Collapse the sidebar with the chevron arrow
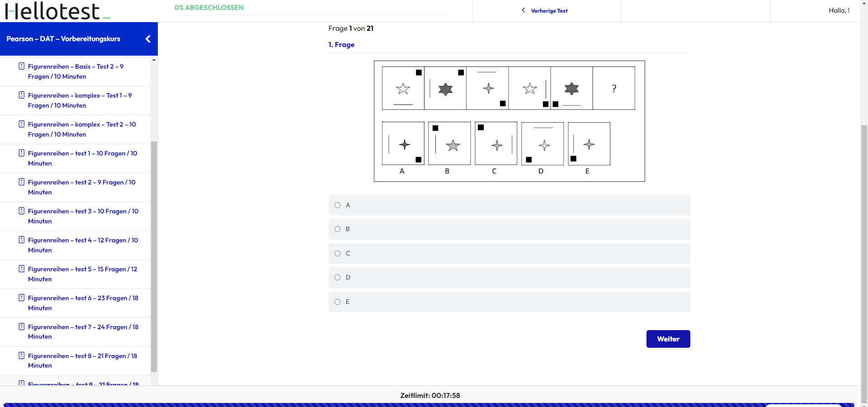This screenshot has width=868, height=407. coord(148,39)
